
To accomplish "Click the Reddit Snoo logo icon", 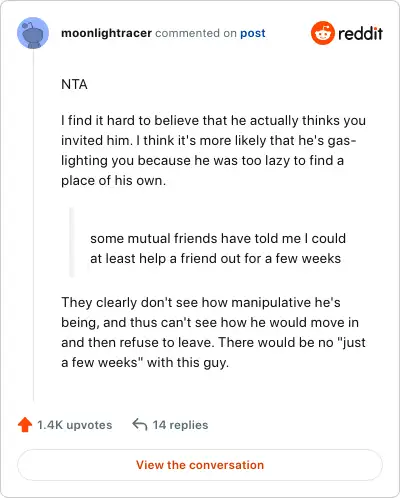I will [x=323, y=33].
